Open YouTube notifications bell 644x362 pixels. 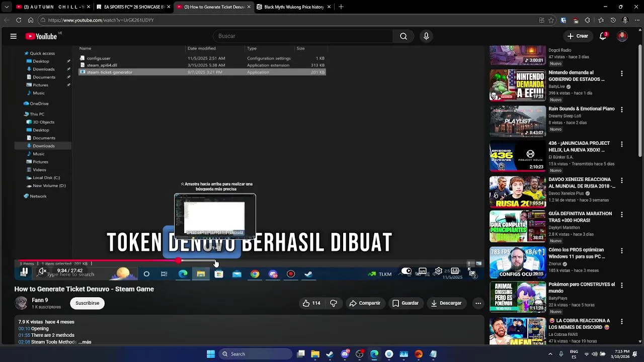603,36
